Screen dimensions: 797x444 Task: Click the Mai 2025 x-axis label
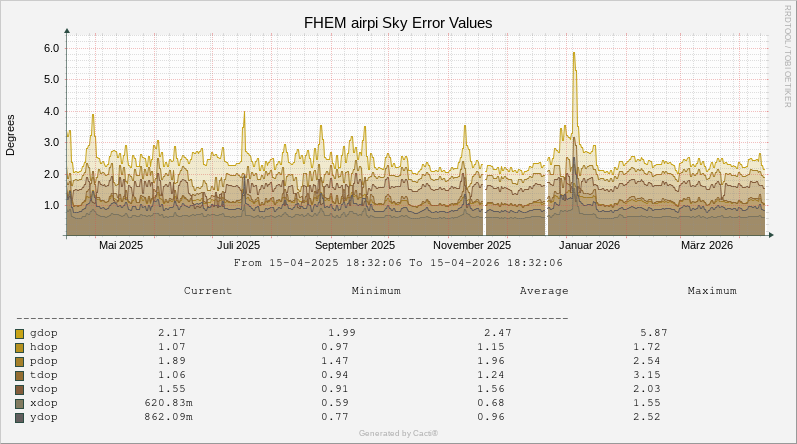click(x=121, y=245)
